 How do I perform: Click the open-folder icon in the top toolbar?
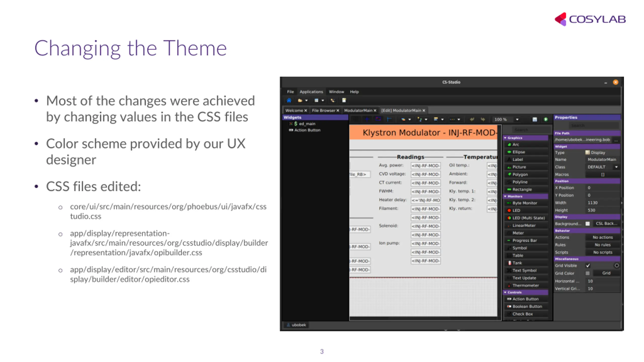click(x=300, y=101)
